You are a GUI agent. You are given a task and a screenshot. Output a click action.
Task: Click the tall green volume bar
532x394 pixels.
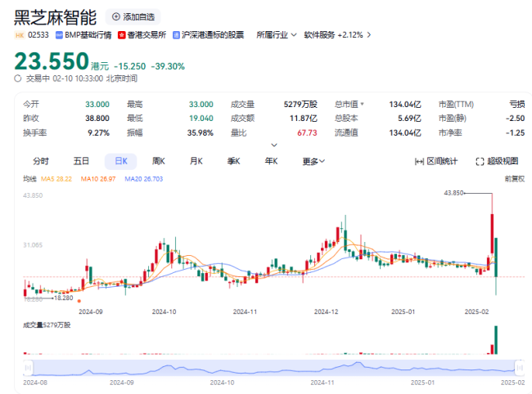tap(496, 340)
